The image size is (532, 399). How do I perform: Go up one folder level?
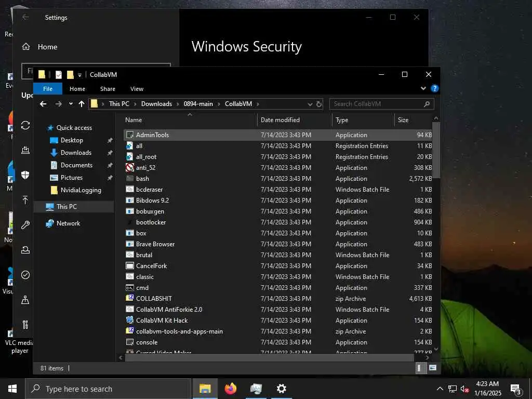pos(82,104)
